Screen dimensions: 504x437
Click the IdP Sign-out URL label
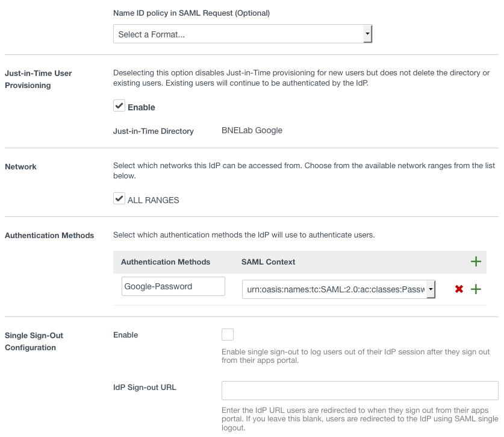(145, 387)
